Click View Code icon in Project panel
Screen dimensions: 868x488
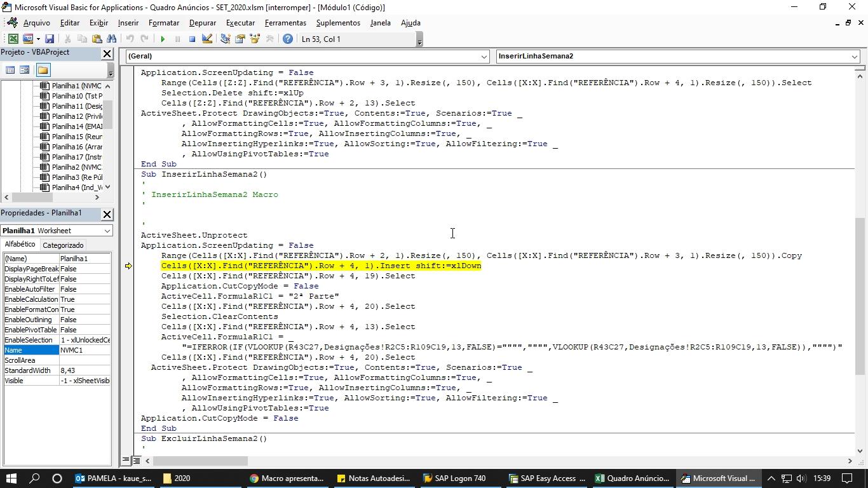pyautogui.click(x=10, y=70)
